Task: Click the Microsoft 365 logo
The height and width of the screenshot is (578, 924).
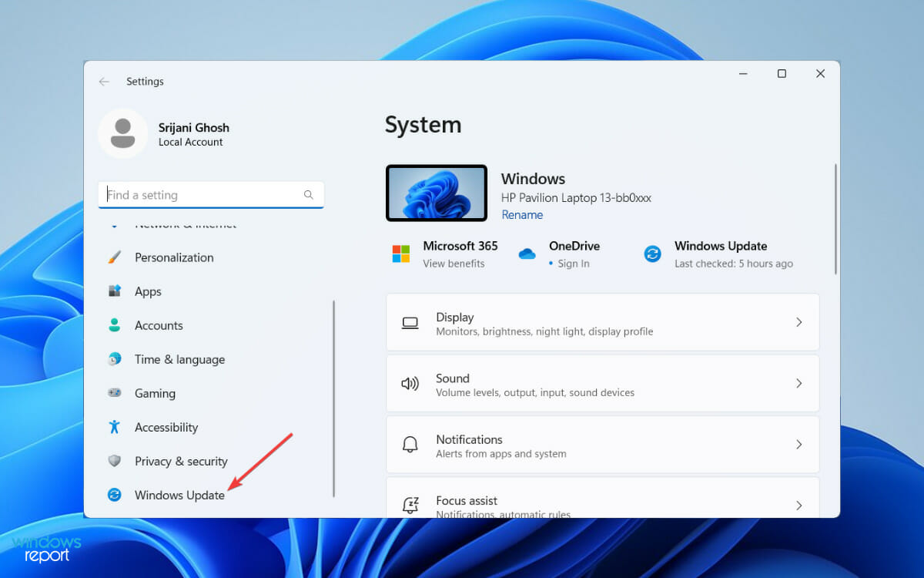Action: pyautogui.click(x=400, y=253)
